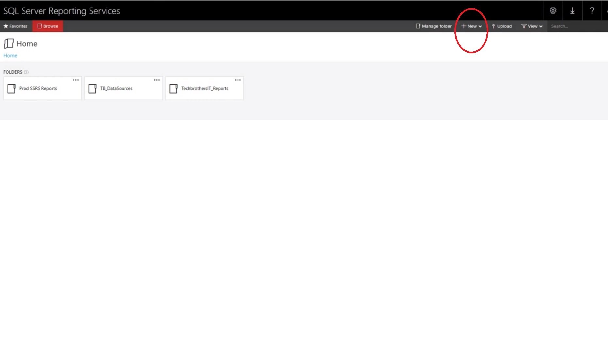Open the ellipsis menu on Prod SSRS Reports
Image resolution: width=608 pixels, height=364 pixels.
tap(76, 80)
